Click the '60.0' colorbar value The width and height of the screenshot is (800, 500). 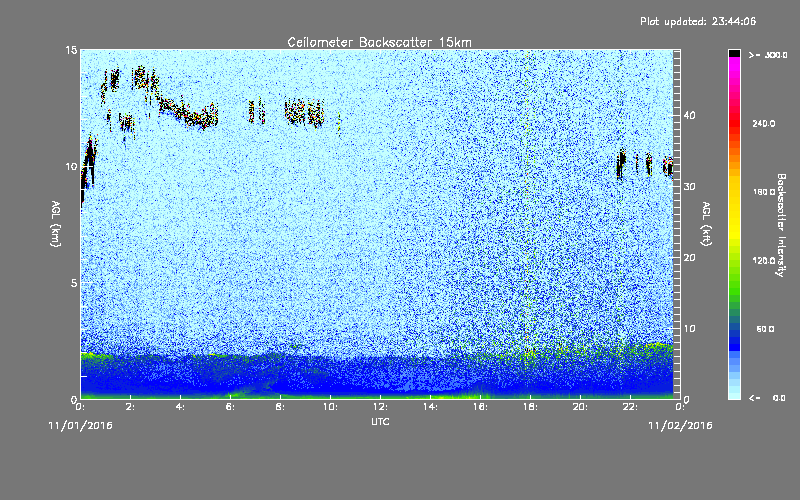pos(765,329)
